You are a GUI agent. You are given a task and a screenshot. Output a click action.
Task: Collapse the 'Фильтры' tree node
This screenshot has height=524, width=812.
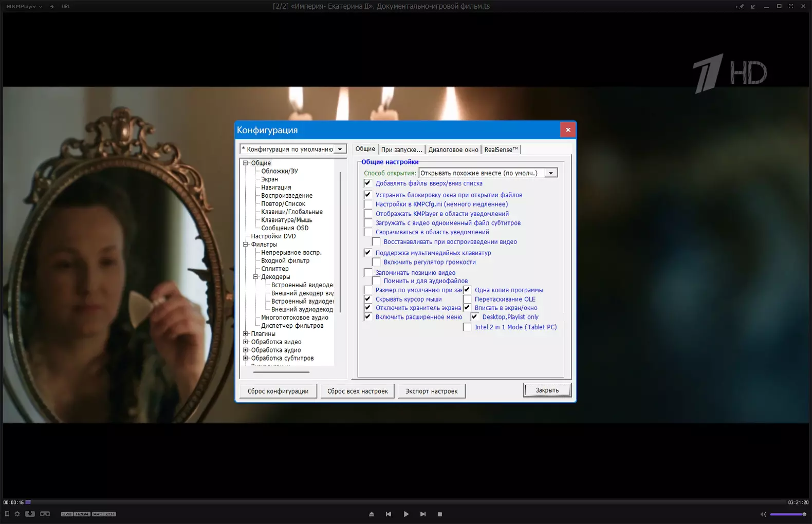click(246, 245)
